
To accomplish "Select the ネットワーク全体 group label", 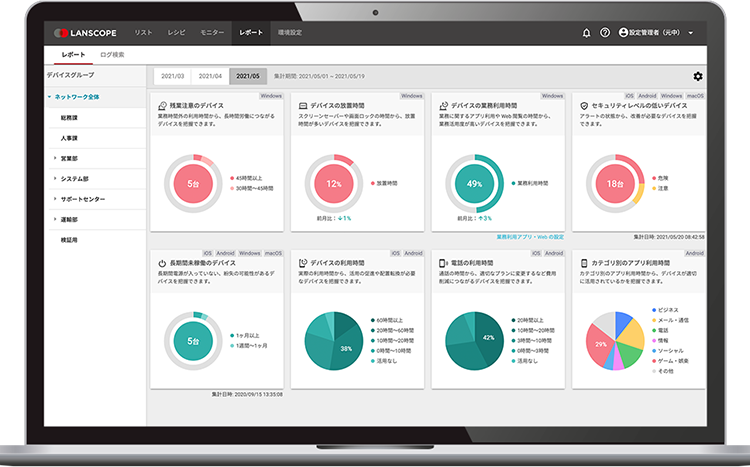I will [x=77, y=97].
